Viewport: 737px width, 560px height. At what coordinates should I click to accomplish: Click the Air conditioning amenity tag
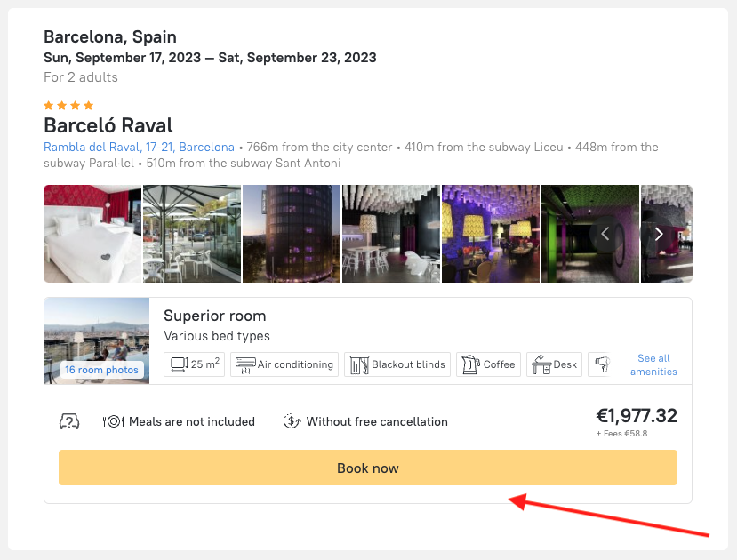click(x=284, y=364)
